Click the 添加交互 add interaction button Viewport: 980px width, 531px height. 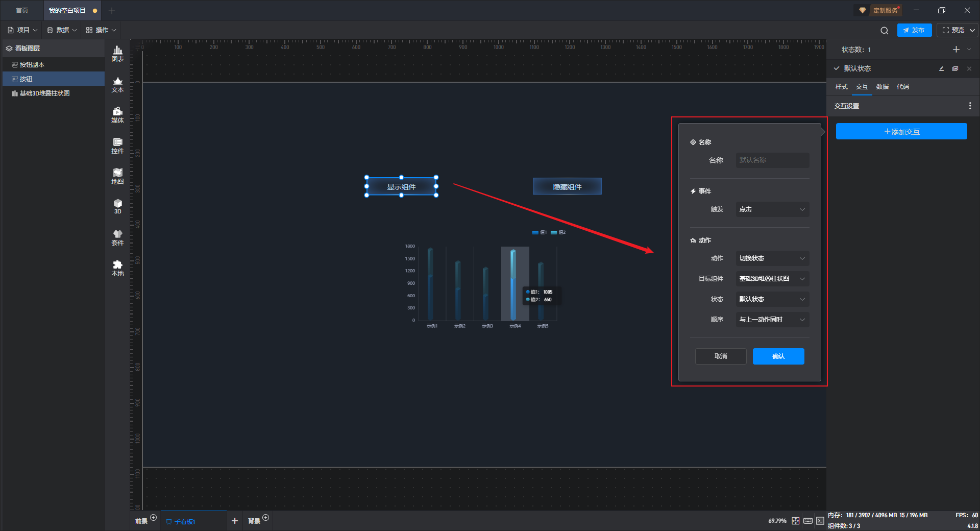[x=901, y=132]
